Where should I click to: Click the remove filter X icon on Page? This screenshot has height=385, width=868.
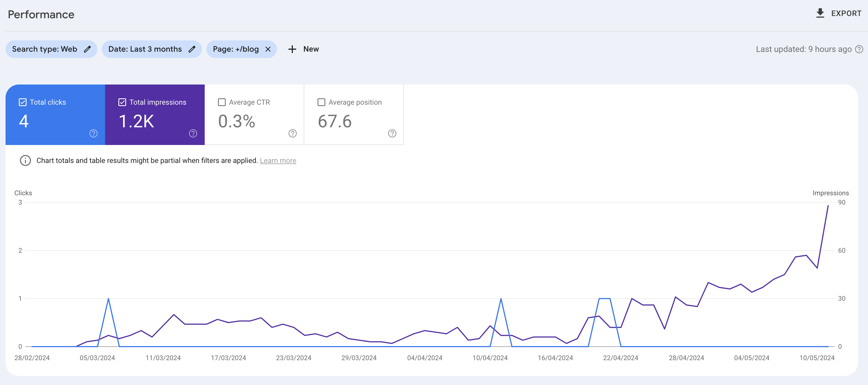(267, 49)
